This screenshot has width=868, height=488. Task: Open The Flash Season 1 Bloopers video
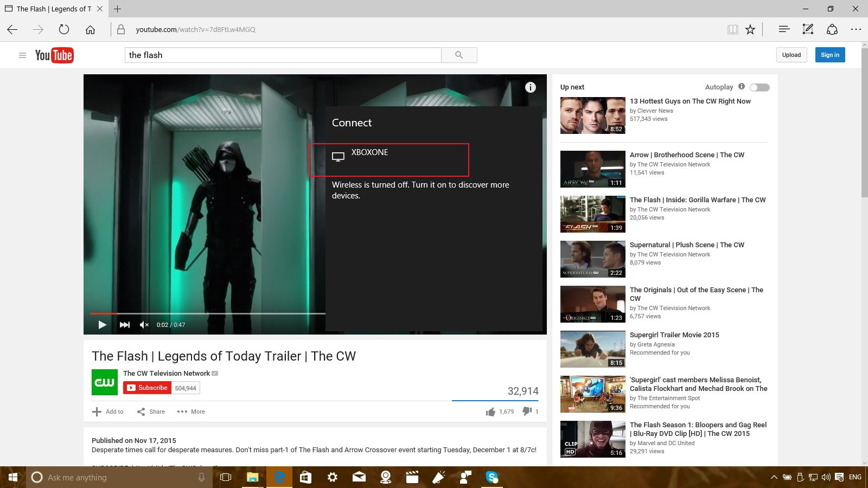click(x=698, y=429)
